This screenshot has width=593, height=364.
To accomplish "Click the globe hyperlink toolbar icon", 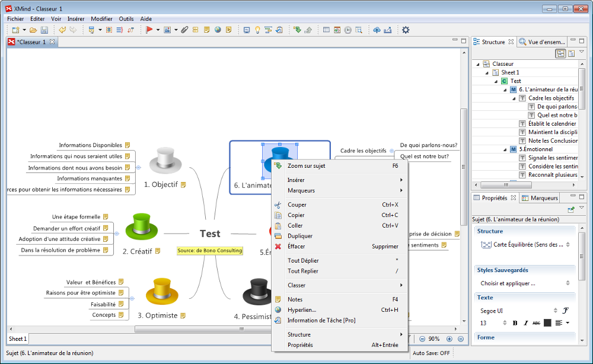I will coord(218,30).
